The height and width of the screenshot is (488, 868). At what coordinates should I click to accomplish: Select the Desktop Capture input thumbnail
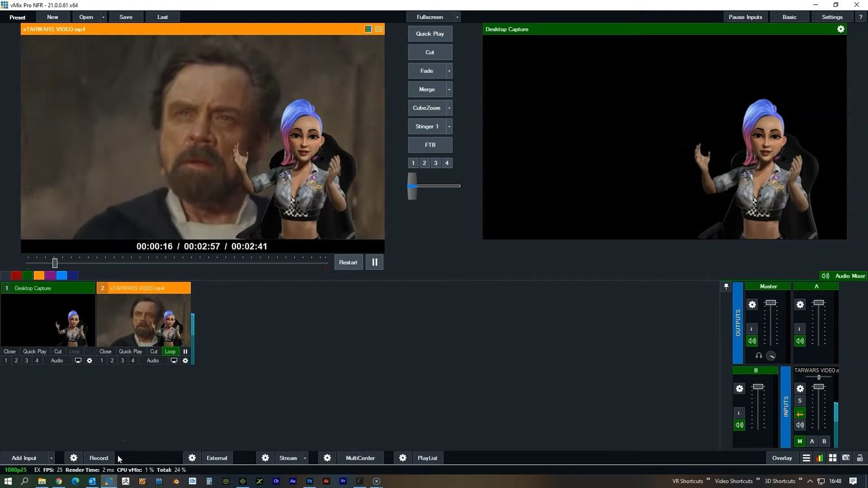(47, 321)
